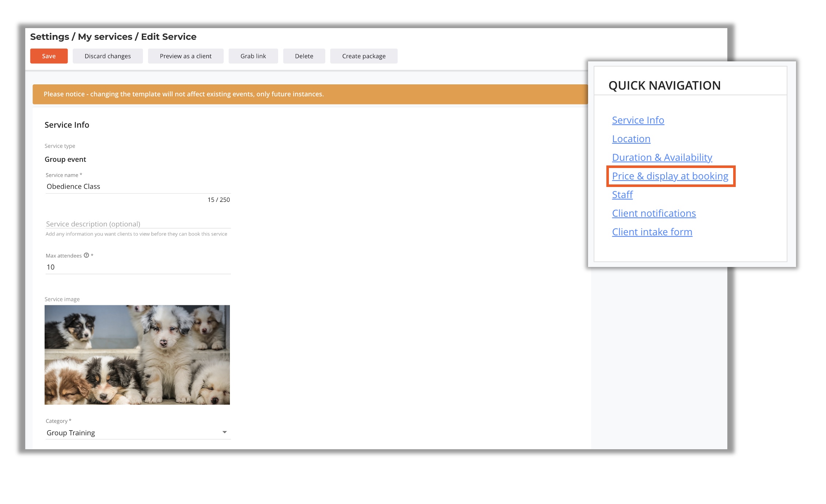
Task: Delete this service
Action: pyautogui.click(x=304, y=56)
